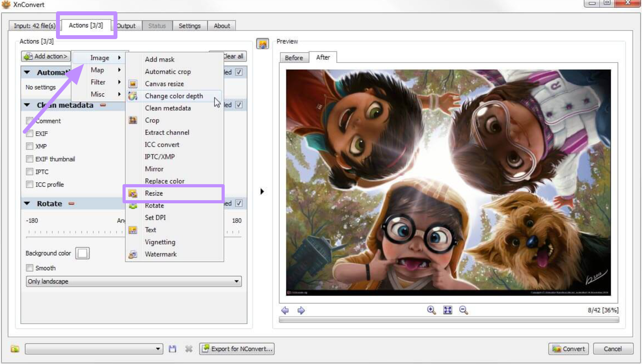Open the Output tab
Screen dimensions: 642x364
tap(126, 26)
